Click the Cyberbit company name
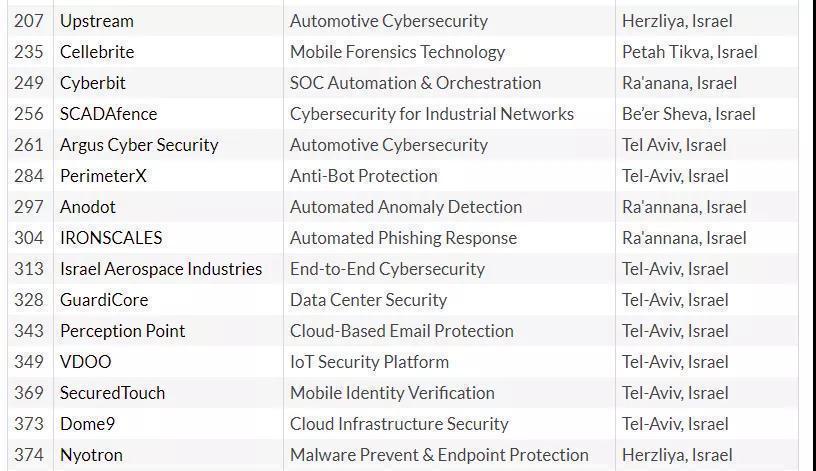816x471 pixels. coord(93,83)
